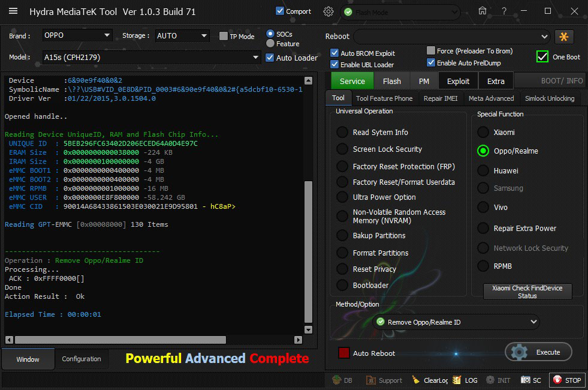This screenshot has width=588, height=390.
Task: Click log scroll up arrow
Action: click(x=308, y=81)
